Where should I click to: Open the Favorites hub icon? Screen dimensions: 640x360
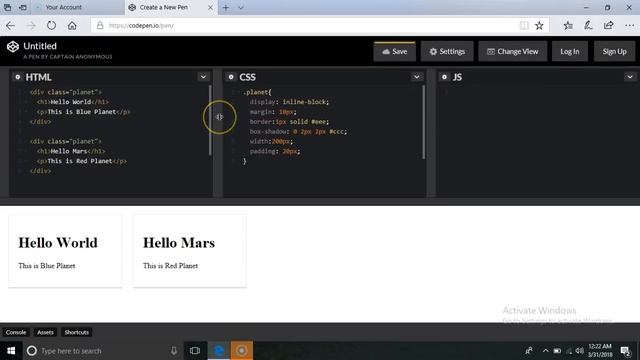(568, 25)
